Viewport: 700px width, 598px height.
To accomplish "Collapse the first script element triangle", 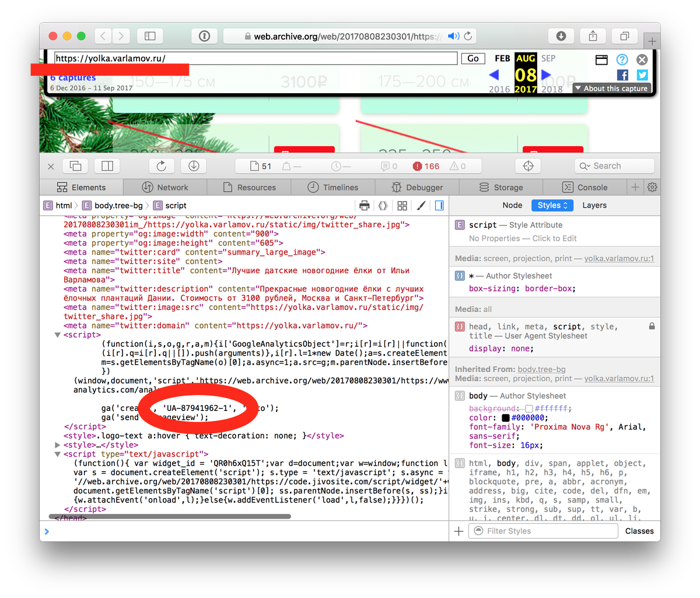I will click(x=58, y=335).
